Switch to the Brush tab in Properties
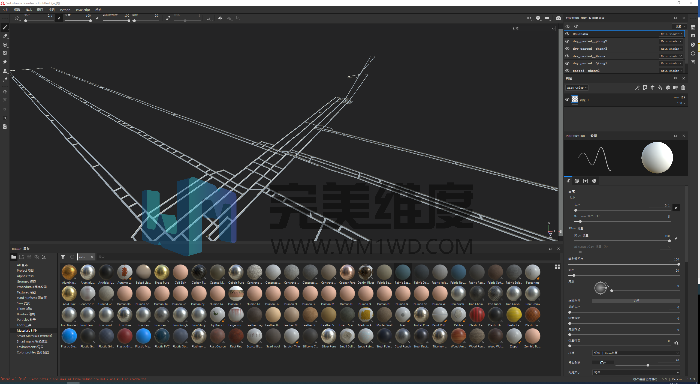Viewport: 700px width, 384px height. tap(569, 181)
